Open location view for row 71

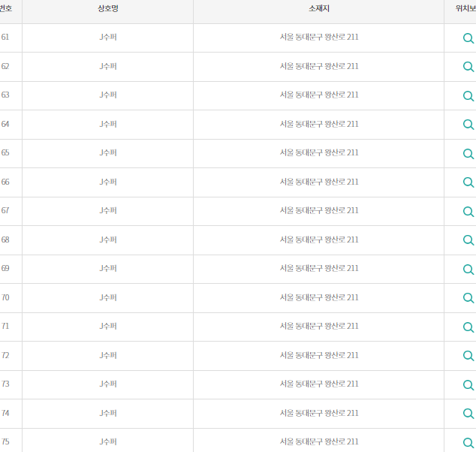pyautogui.click(x=468, y=327)
